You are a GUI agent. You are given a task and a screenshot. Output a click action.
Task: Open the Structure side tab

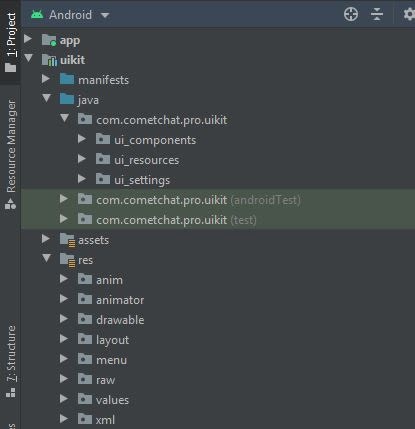coord(11,361)
